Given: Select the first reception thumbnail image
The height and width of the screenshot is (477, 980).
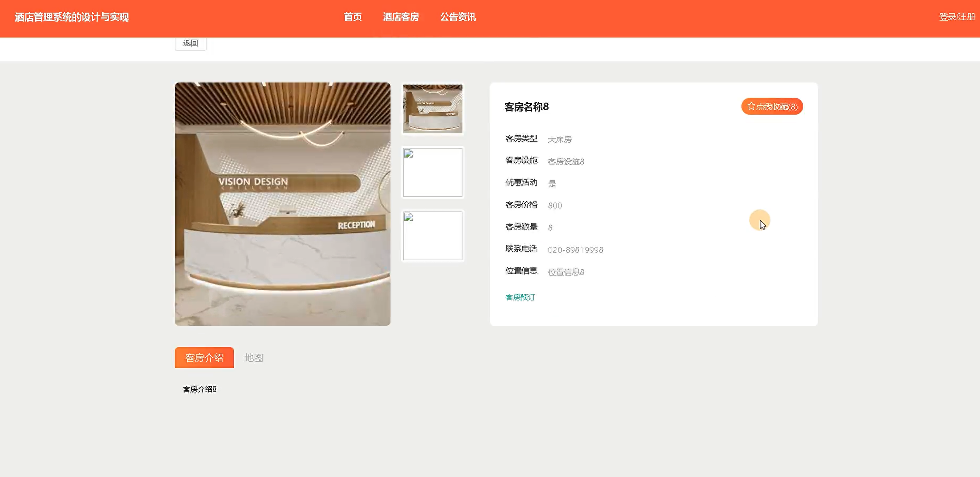Looking at the screenshot, I should [x=433, y=109].
